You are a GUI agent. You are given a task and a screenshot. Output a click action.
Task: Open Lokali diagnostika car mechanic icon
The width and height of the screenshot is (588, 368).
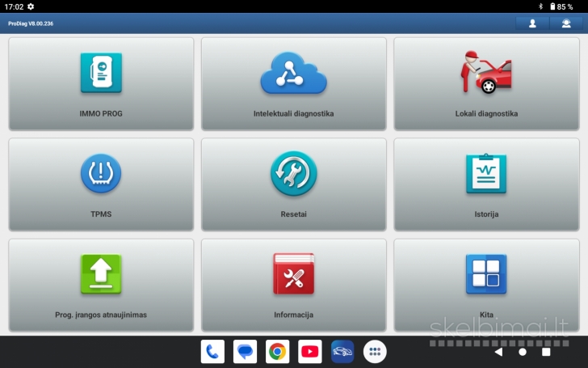point(486,74)
